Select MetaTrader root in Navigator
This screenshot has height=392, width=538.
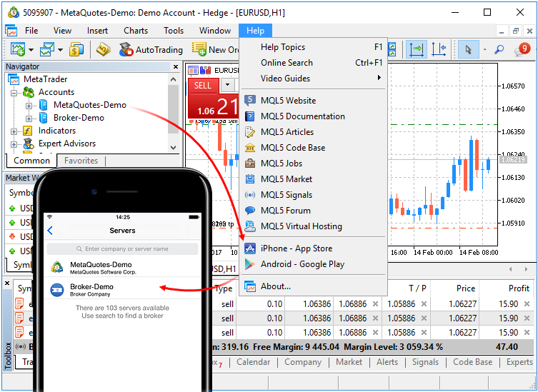coord(45,79)
